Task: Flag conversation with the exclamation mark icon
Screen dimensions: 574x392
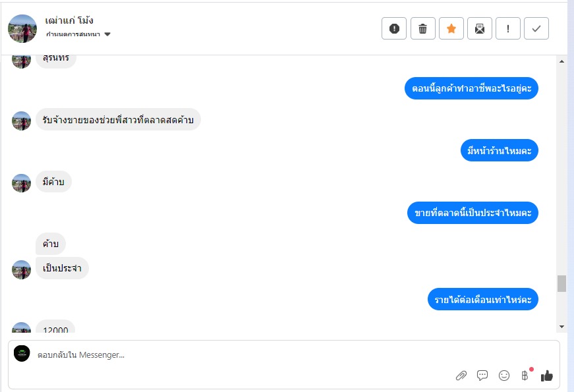Action: (x=507, y=28)
